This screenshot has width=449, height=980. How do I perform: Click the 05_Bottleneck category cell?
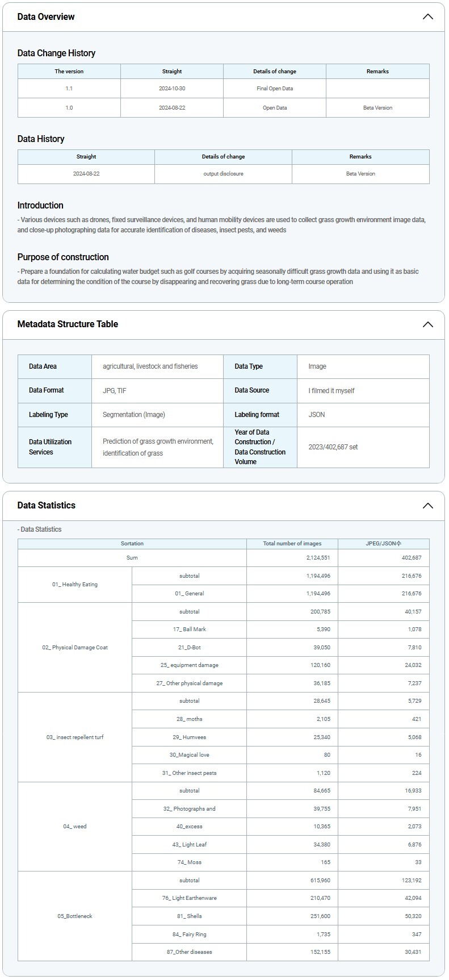[75, 916]
